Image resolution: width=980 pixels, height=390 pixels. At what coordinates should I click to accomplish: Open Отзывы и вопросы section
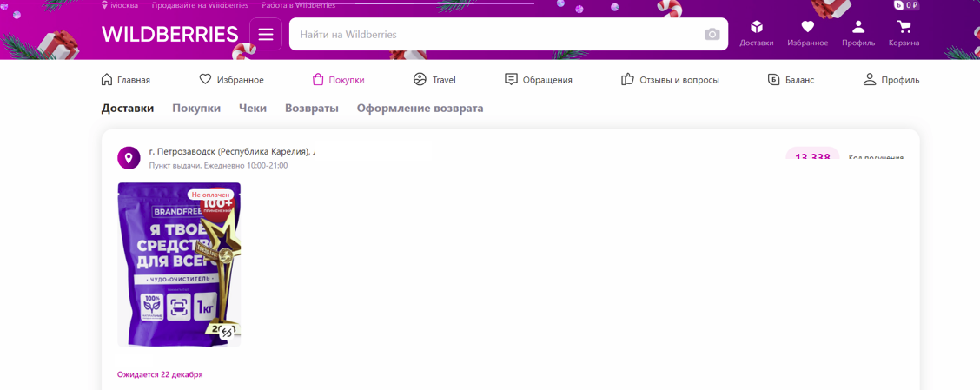[670, 80]
